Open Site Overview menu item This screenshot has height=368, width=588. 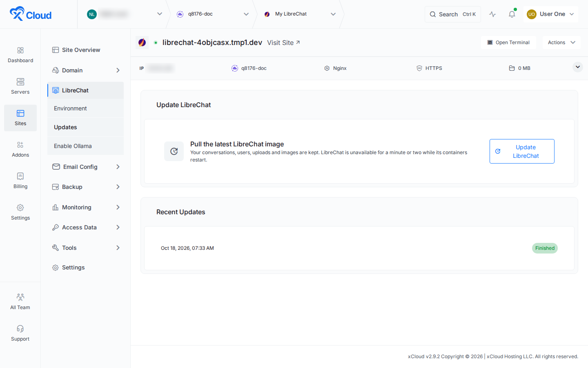pos(86,50)
